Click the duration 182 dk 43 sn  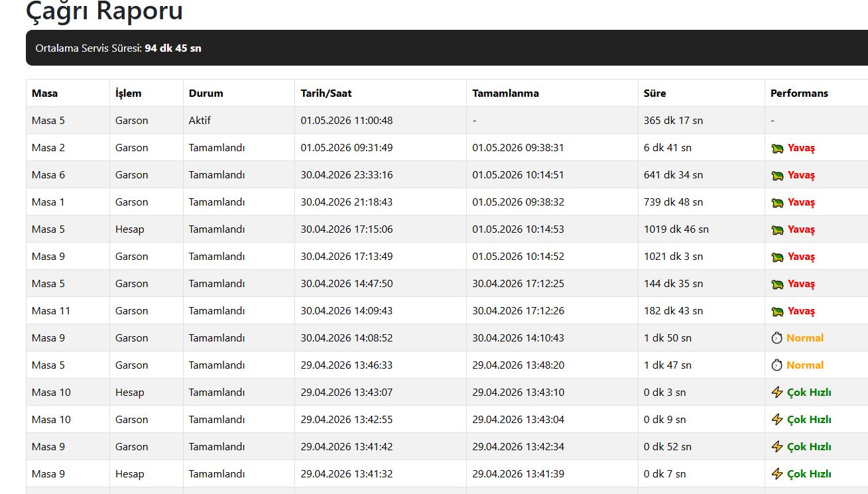673,311
